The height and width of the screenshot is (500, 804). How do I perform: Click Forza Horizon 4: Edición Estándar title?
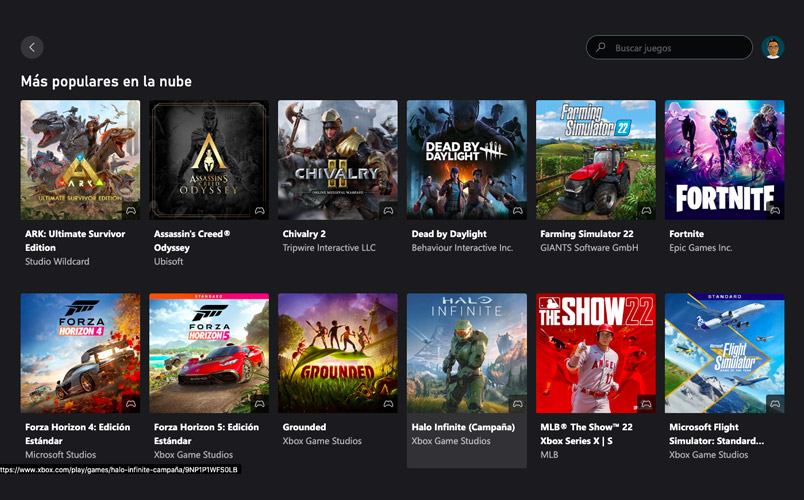(x=77, y=434)
